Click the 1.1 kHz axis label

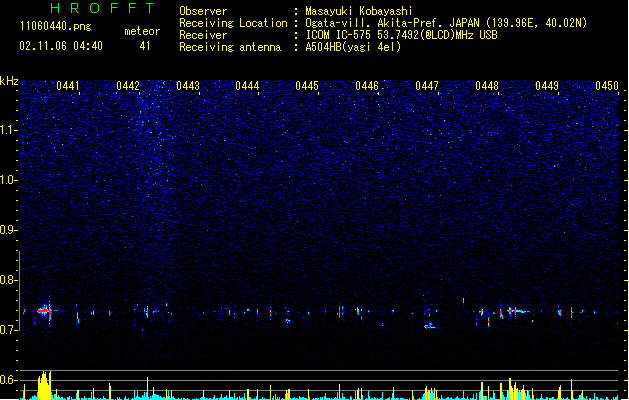pos(9,130)
